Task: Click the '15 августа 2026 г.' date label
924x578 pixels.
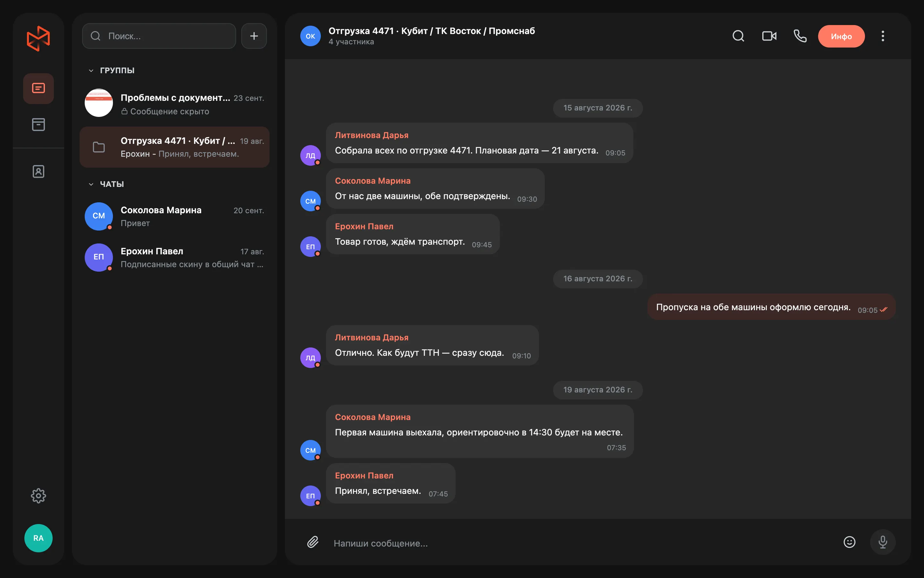Action: pyautogui.click(x=597, y=108)
